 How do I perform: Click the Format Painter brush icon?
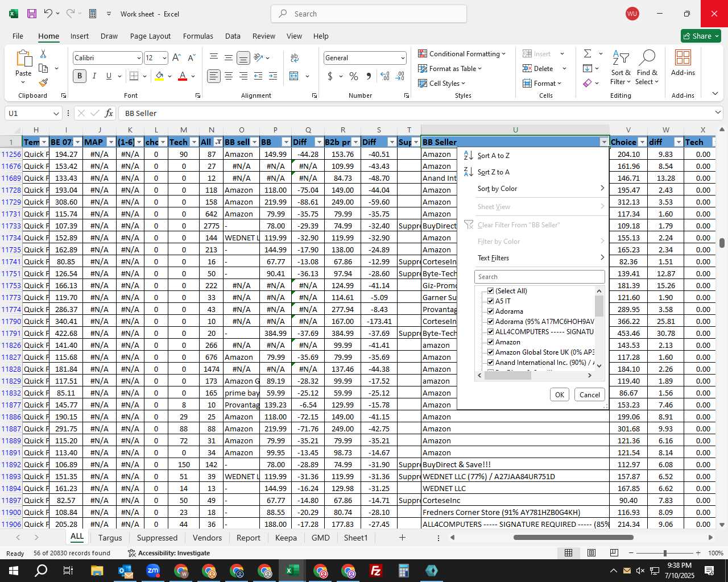(x=43, y=82)
